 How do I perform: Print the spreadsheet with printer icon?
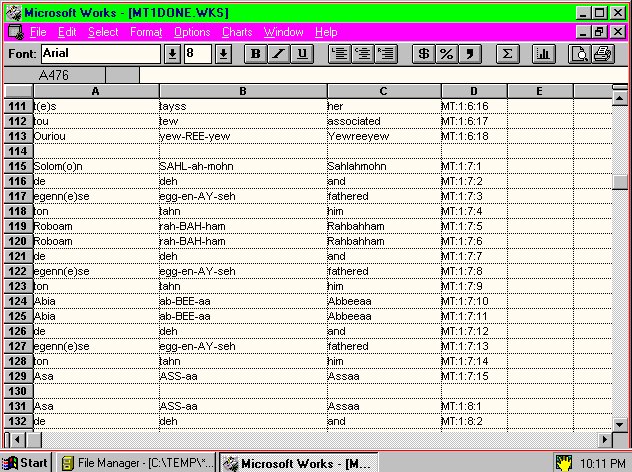[x=603, y=54]
